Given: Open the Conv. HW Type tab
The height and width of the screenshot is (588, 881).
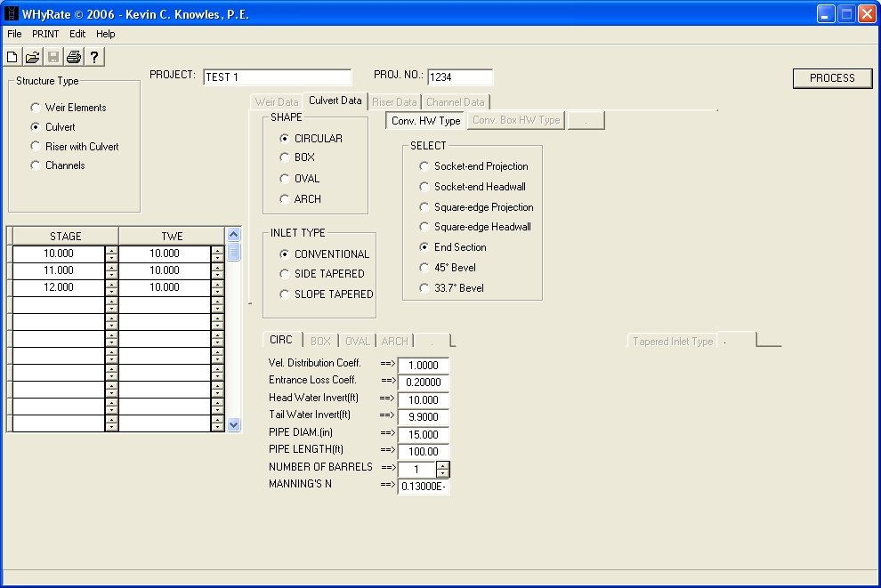Looking at the screenshot, I should [425, 120].
